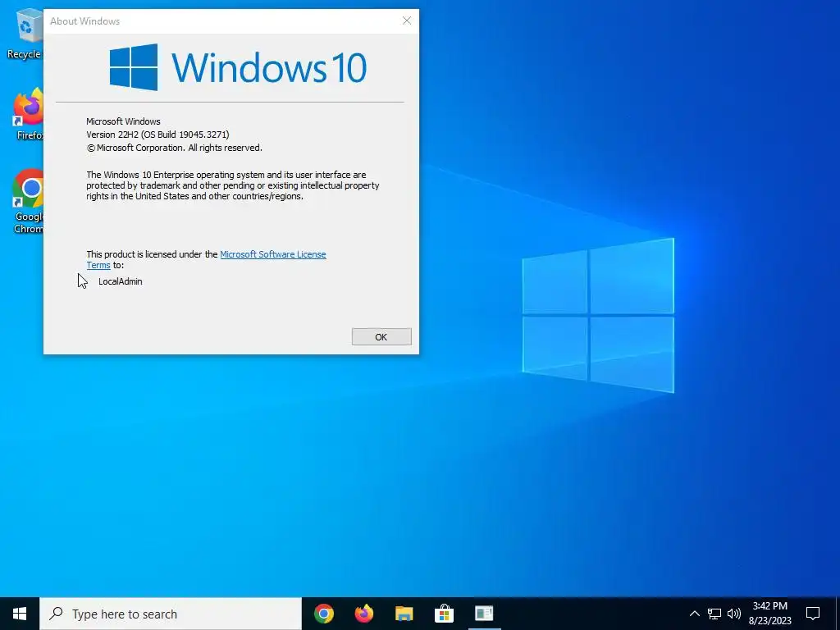
Task: Open the Windows Start menu
Action: (20, 614)
